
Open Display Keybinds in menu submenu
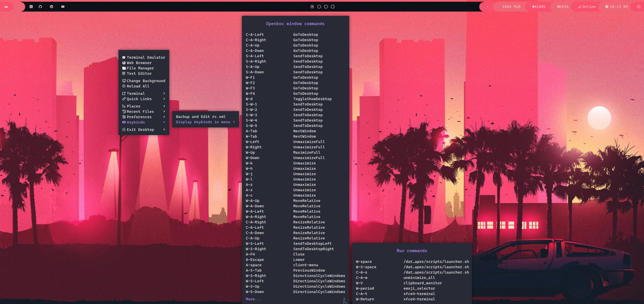click(x=206, y=122)
